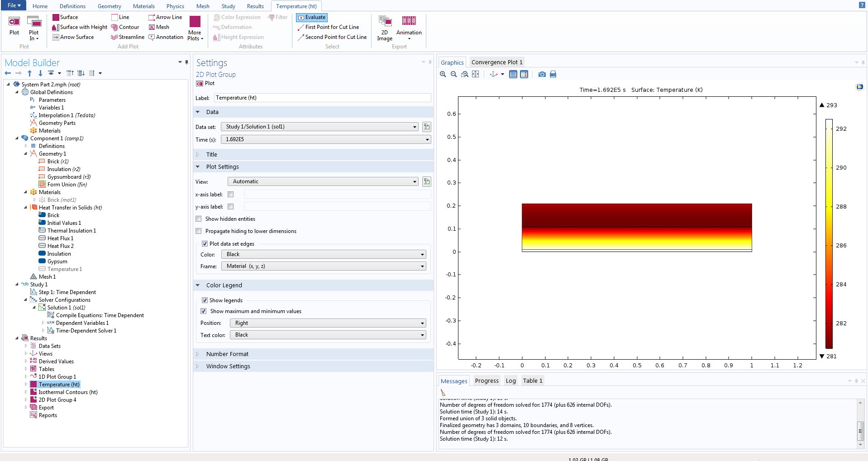The image size is (868, 461).
Task: Click Plot button in Settings panel
Action: [x=205, y=83]
